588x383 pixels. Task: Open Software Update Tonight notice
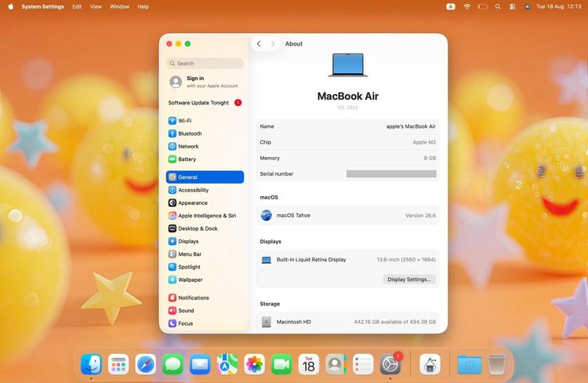pyautogui.click(x=205, y=103)
